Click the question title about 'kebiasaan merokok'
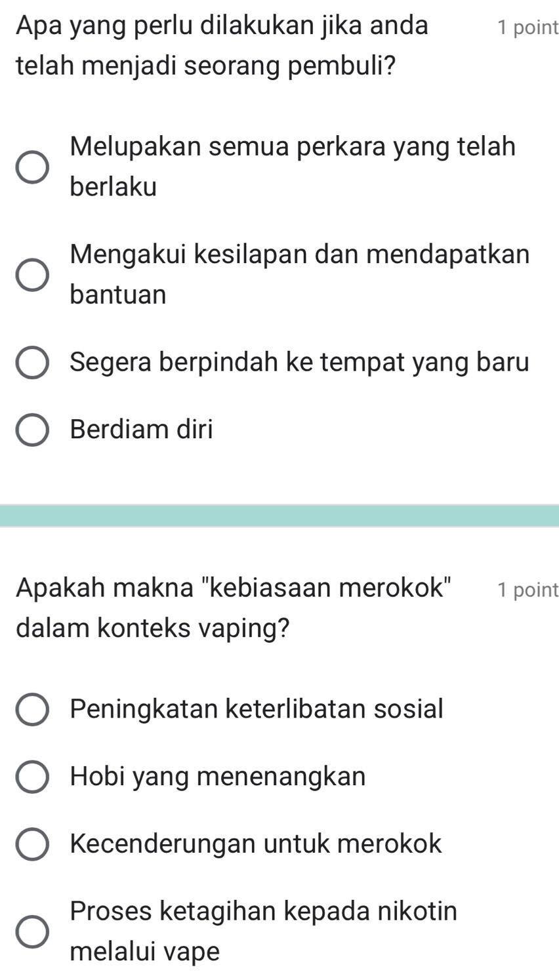Viewport: 559px width, 980px height. (x=235, y=607)
